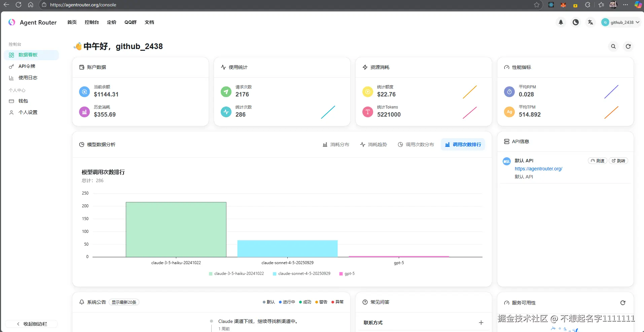This screenshot has width=644, height=332.
Task: Click the dashboard search magnifier icon
Action: click(x=613, y=46)
